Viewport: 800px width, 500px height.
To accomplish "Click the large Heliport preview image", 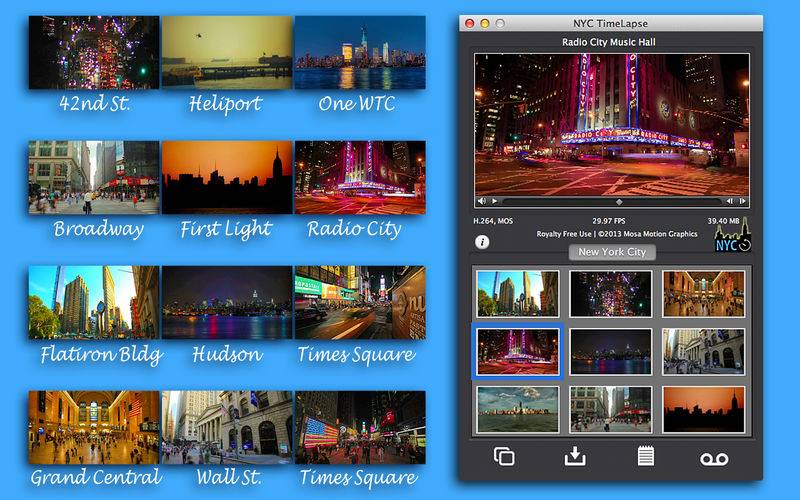I will (227, 53).
